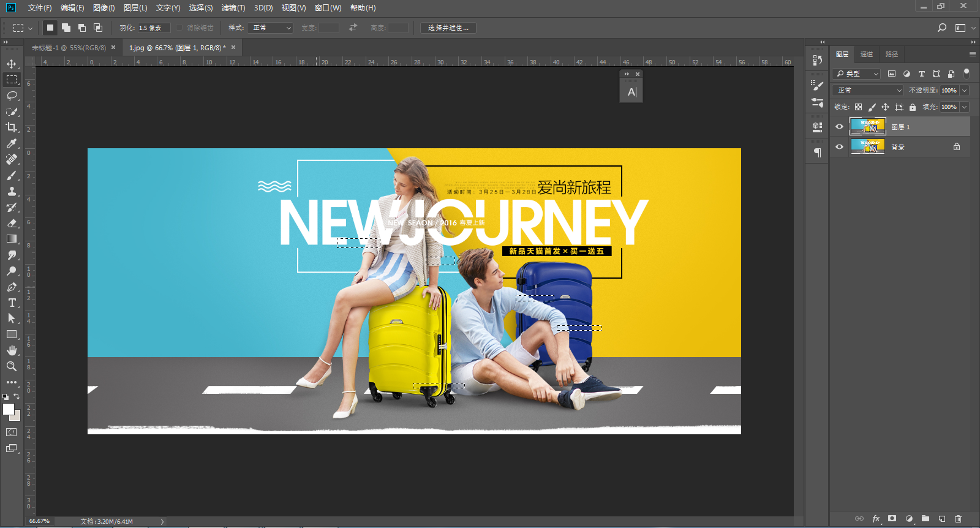Select the Horizontal Type tool

tap(12, 303)
